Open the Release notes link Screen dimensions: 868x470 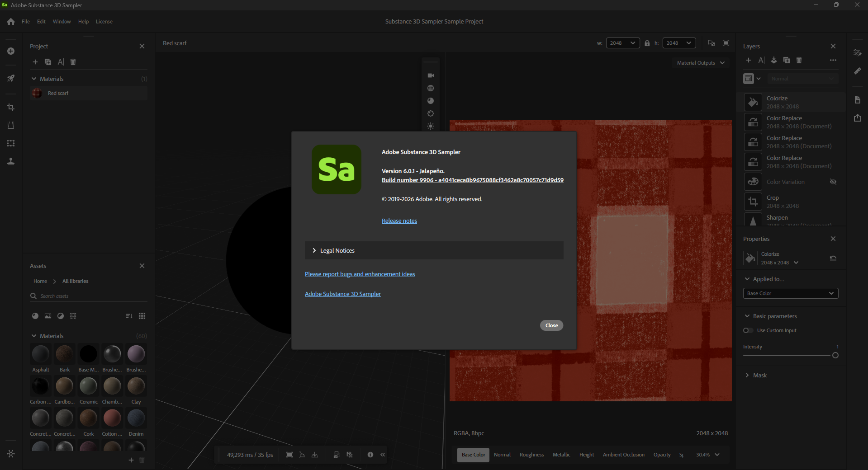click(x=399, y=221)
